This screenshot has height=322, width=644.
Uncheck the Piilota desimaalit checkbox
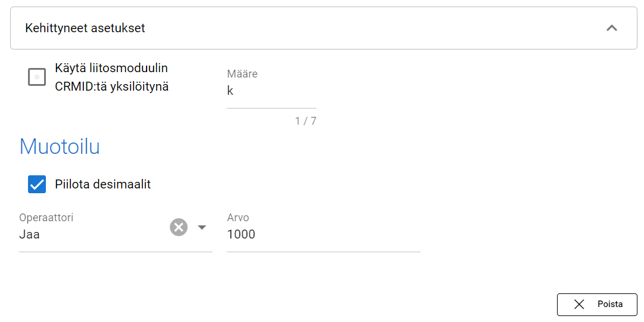coord(37,184)
